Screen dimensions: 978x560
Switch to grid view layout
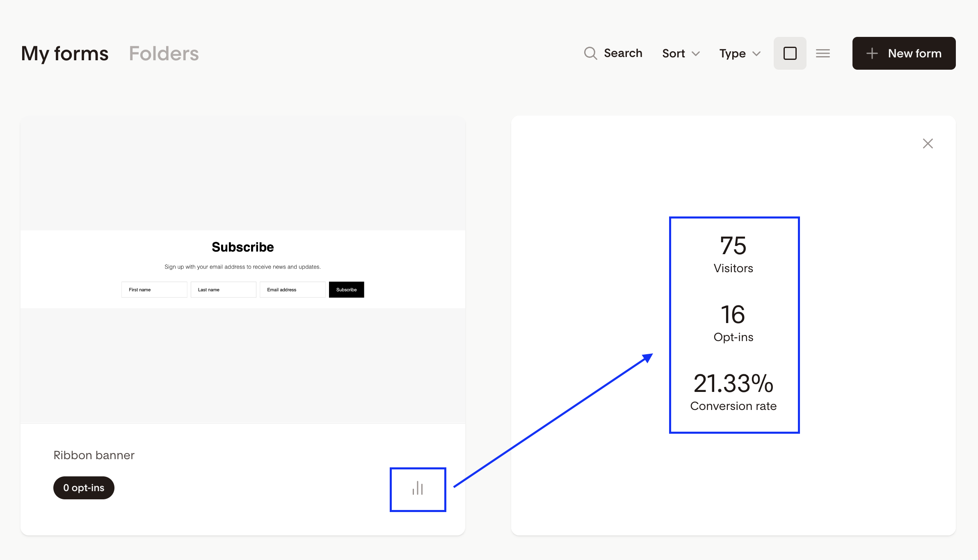[790, 53]
